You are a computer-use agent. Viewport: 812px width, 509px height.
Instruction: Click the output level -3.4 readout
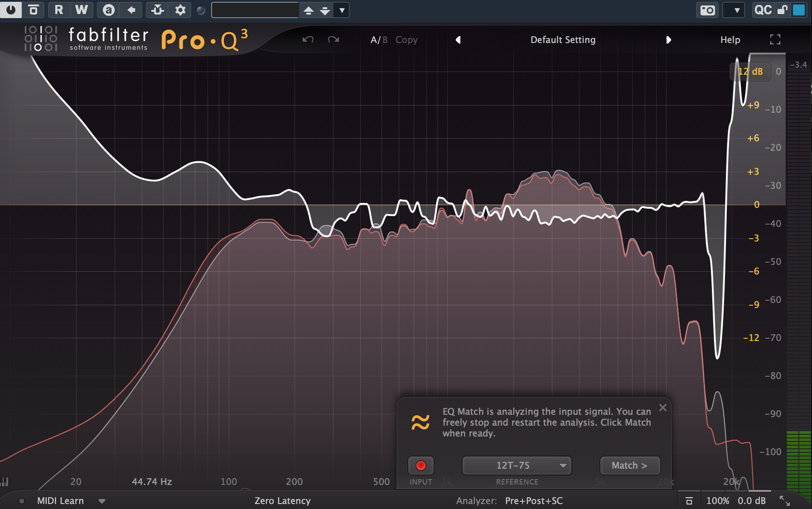pyautogui.click(x=798, y=65)
